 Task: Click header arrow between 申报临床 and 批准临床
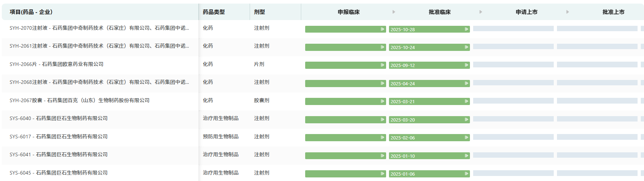click(x=394, y=12)
